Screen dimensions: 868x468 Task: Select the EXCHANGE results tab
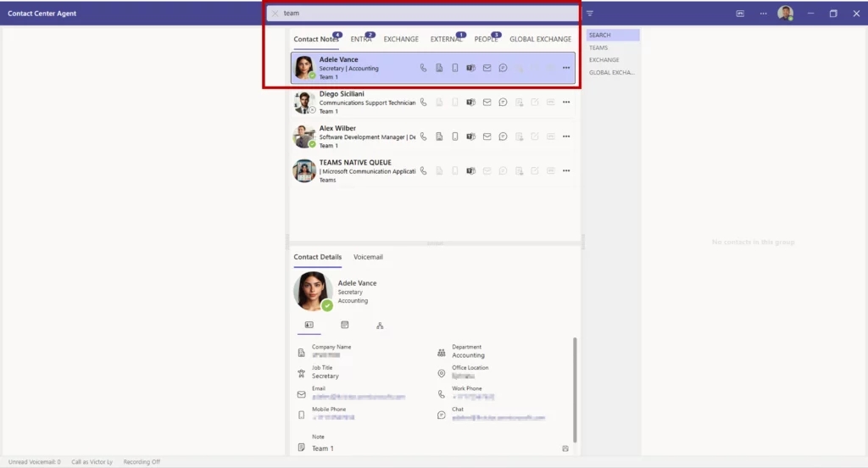(x=401, y=39)
